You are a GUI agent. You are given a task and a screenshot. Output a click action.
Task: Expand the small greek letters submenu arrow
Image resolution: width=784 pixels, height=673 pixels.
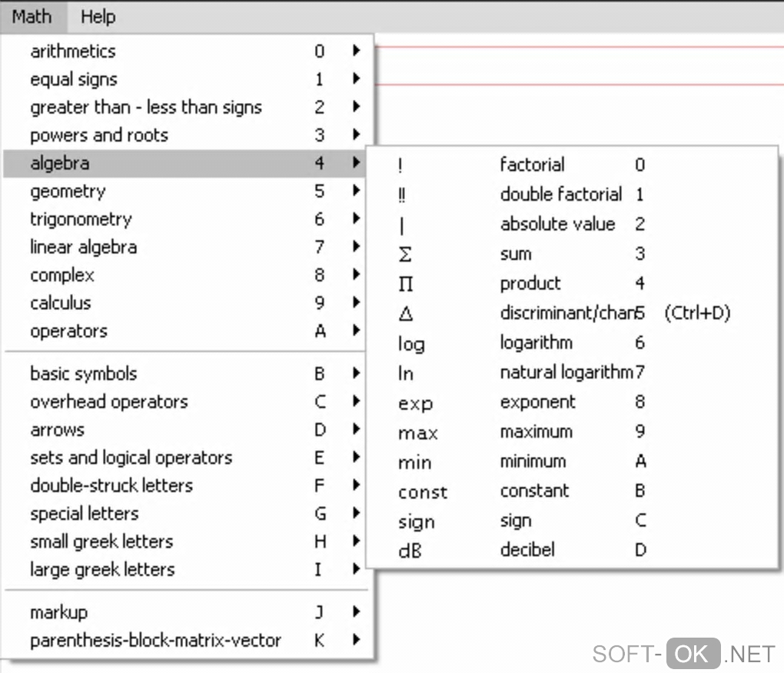[x=357, y=541]
